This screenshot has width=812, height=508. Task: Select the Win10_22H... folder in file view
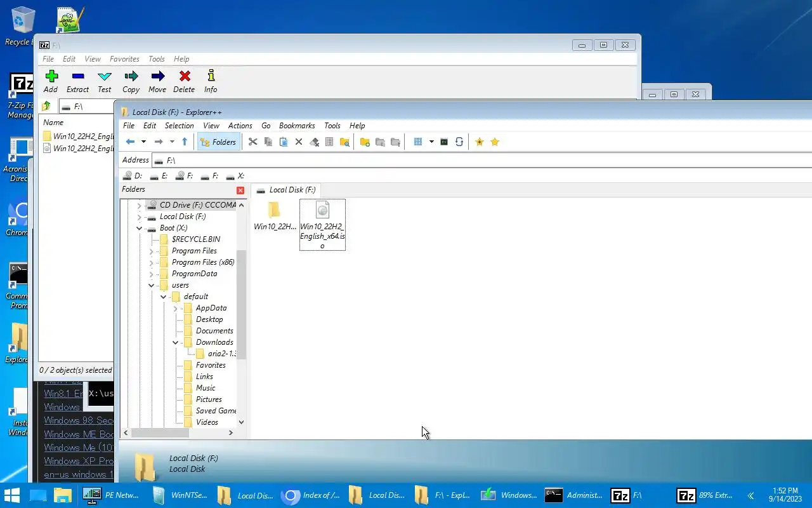274,216
